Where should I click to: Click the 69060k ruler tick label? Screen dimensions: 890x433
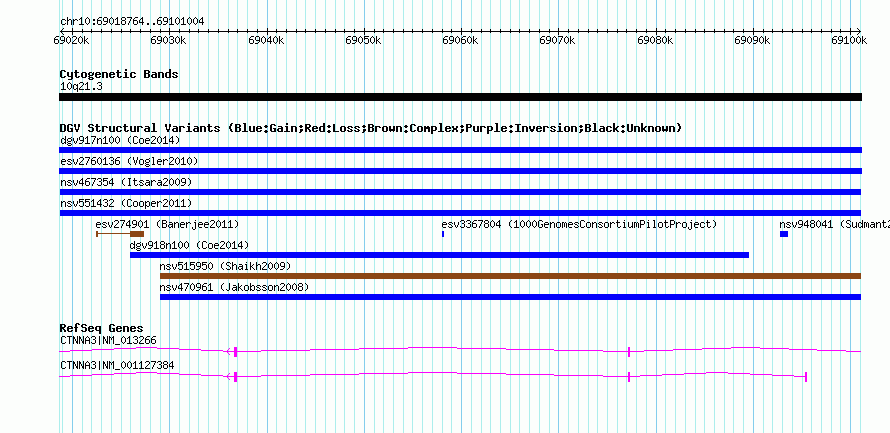(461, 40)
